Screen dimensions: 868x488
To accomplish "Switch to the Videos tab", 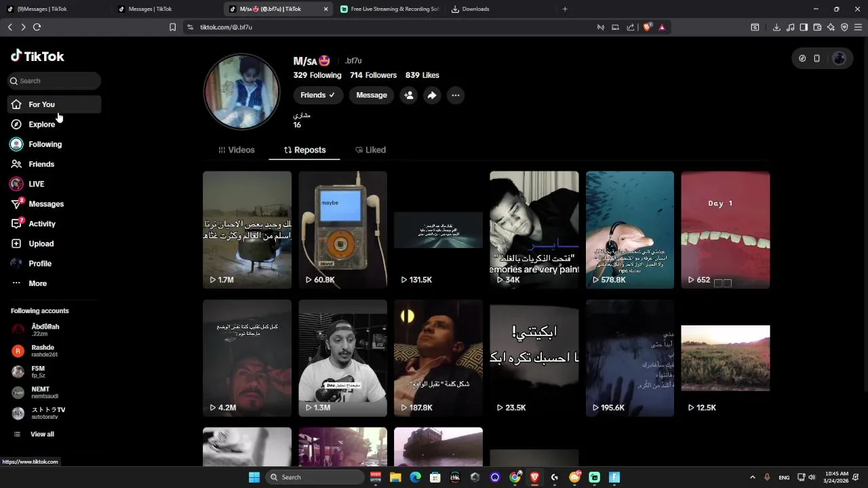I will click(x=236, y=150).
